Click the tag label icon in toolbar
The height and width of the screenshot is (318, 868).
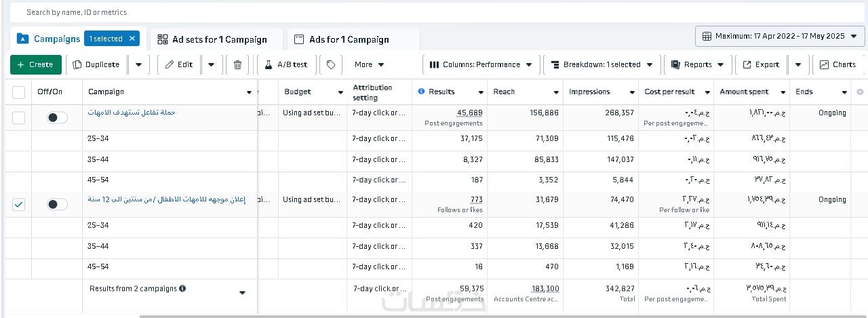[331, 65]
